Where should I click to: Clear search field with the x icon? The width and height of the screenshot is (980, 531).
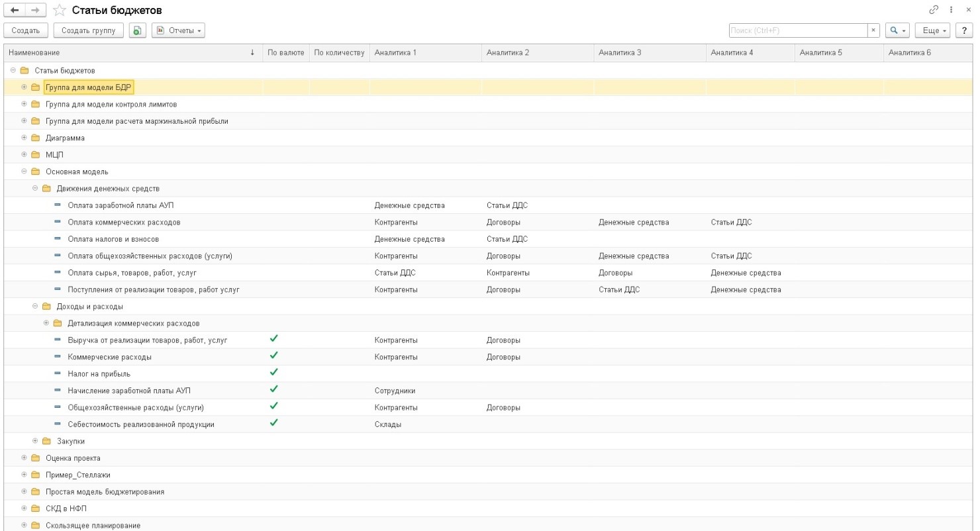coord(874,30)
